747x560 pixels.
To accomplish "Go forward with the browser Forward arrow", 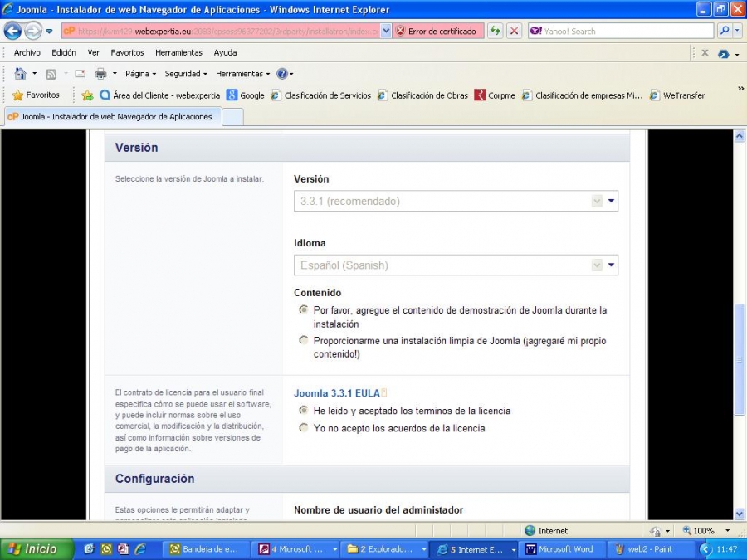I will tap(33, 32).
